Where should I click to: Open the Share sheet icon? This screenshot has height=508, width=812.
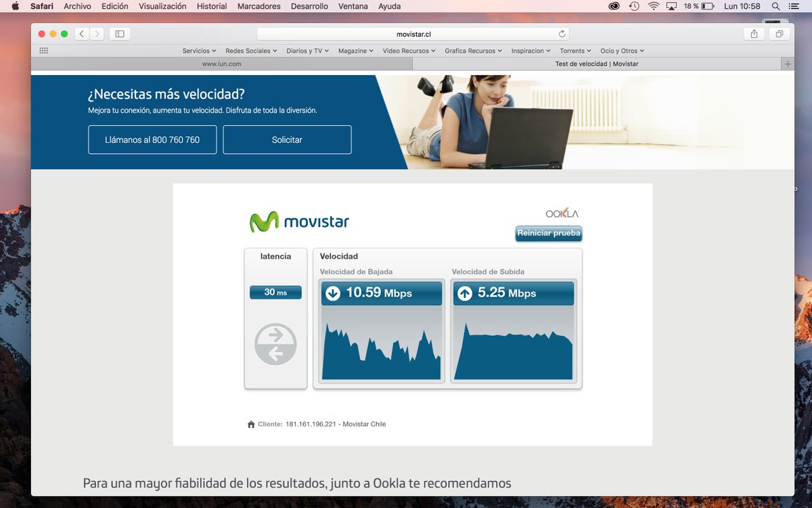point(754,34)
